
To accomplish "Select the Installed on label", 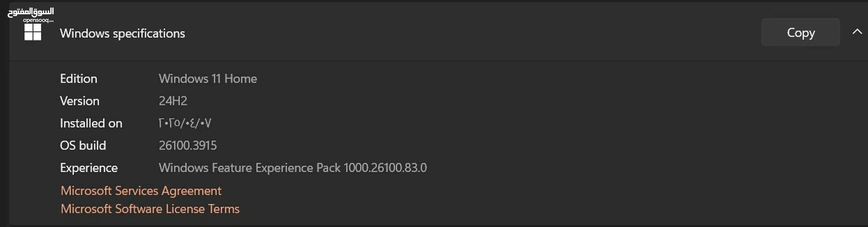I will coord(91,123).
